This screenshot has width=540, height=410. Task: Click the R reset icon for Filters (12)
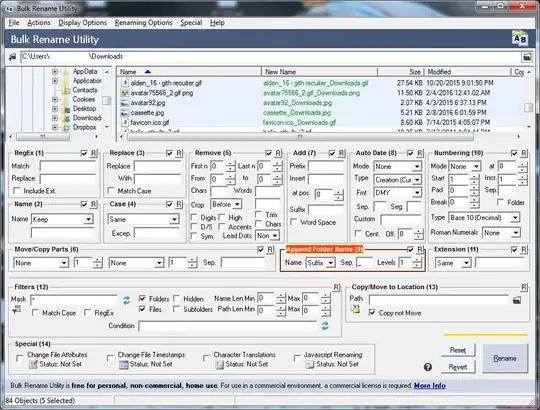336,287
